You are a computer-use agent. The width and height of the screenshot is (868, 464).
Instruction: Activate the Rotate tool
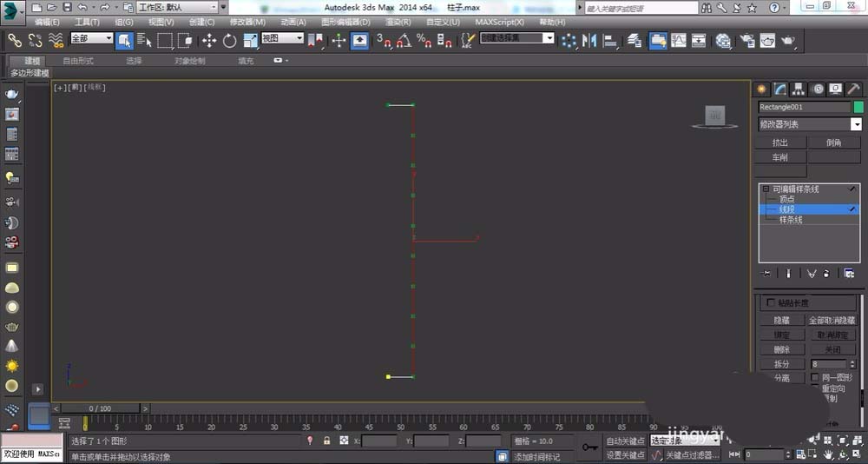tap(229, 40)
